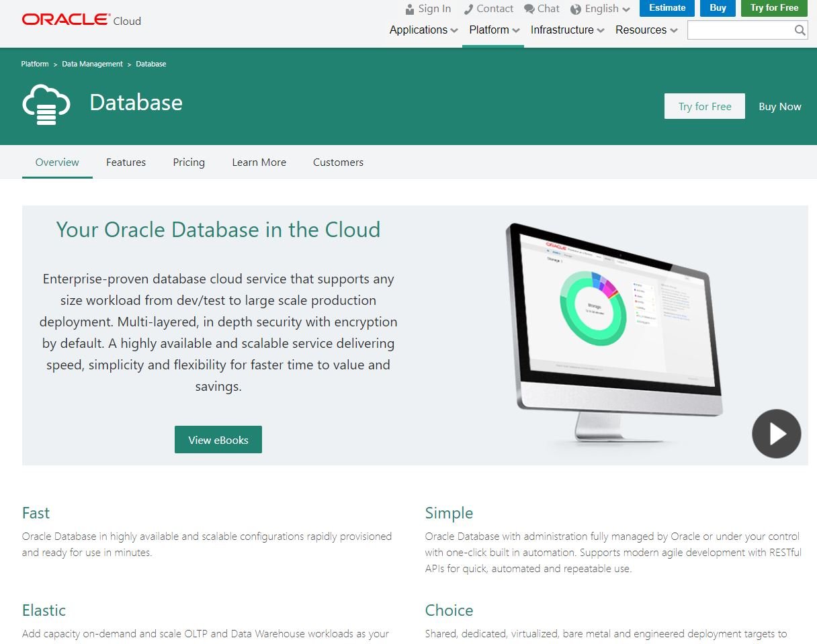Open the Pricing tab
Screen dimensions: 817x644
[189, 162]
